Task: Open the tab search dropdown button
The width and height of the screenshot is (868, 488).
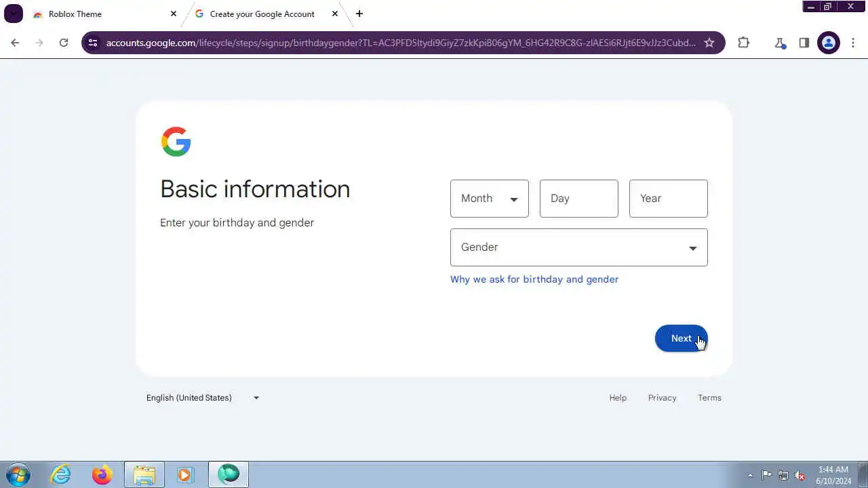Action: coord(14,14)
